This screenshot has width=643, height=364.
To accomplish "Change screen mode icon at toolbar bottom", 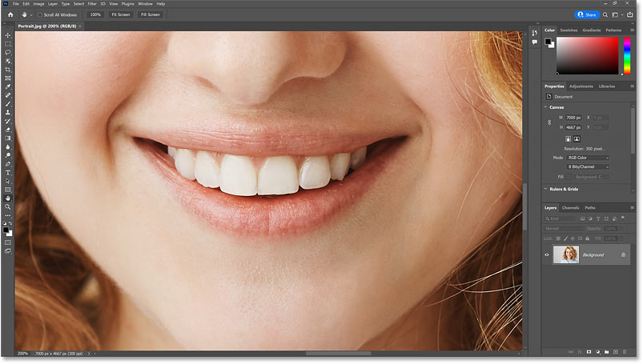I will [8, 251].
